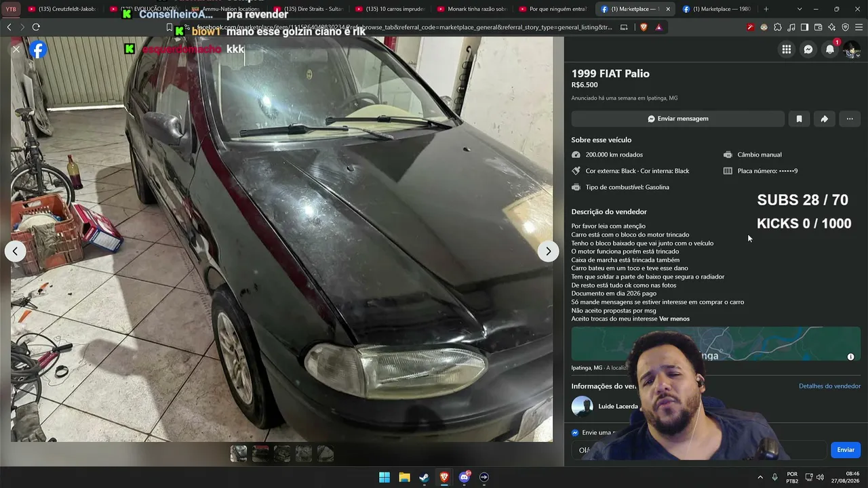Open the Facebook notifications bell
868x488 pixels.
(x=830, y=49)
